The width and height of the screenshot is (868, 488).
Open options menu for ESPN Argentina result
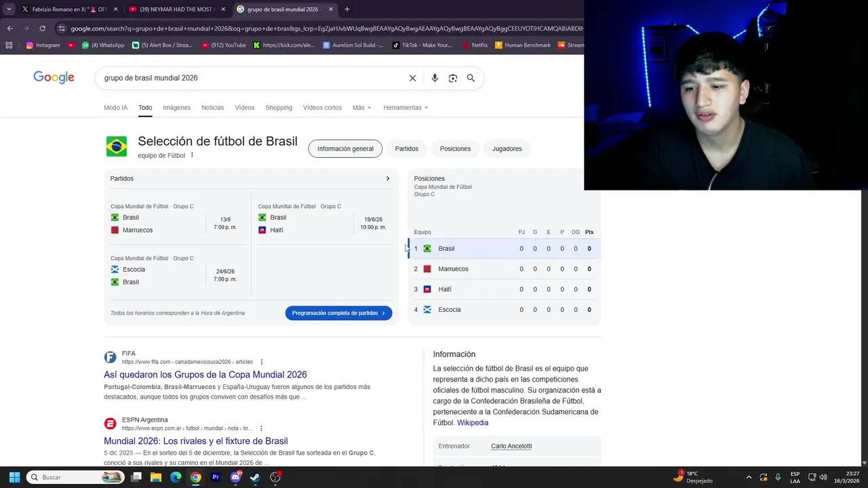click(x=260, y=428)
